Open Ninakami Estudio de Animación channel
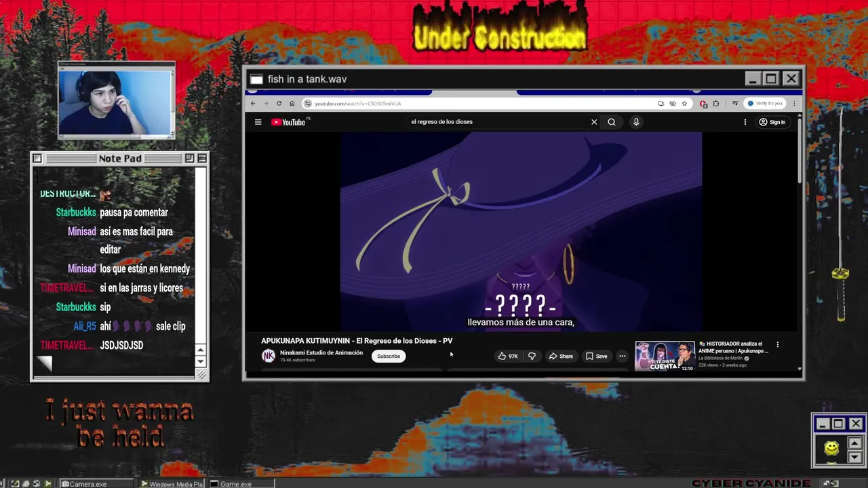 coord(321,352)
